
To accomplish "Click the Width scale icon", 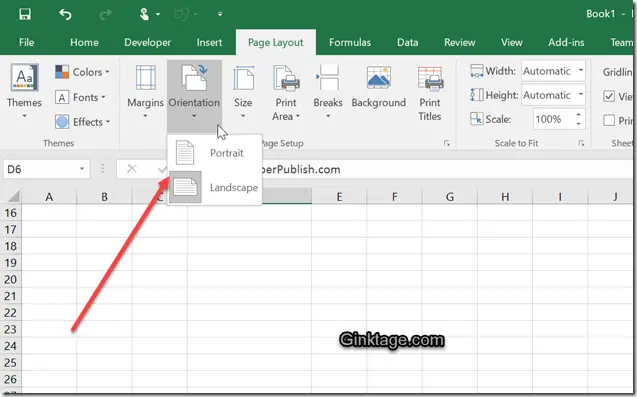I will coord(477,71).
